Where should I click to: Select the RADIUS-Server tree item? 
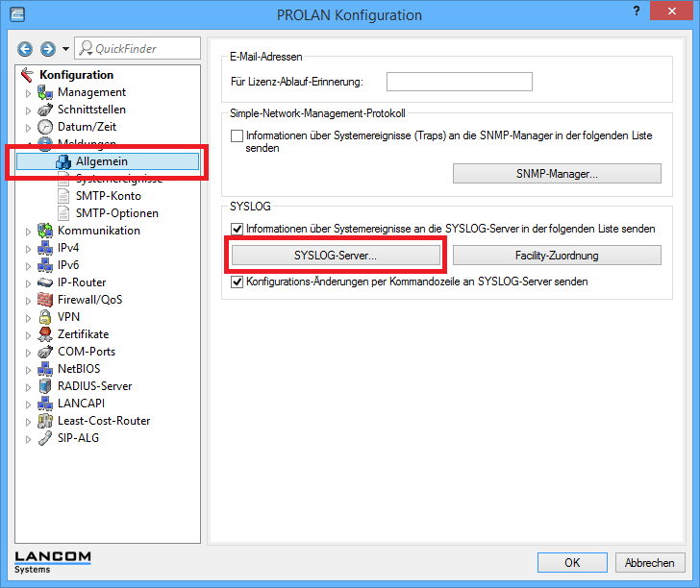pos(94,386)
